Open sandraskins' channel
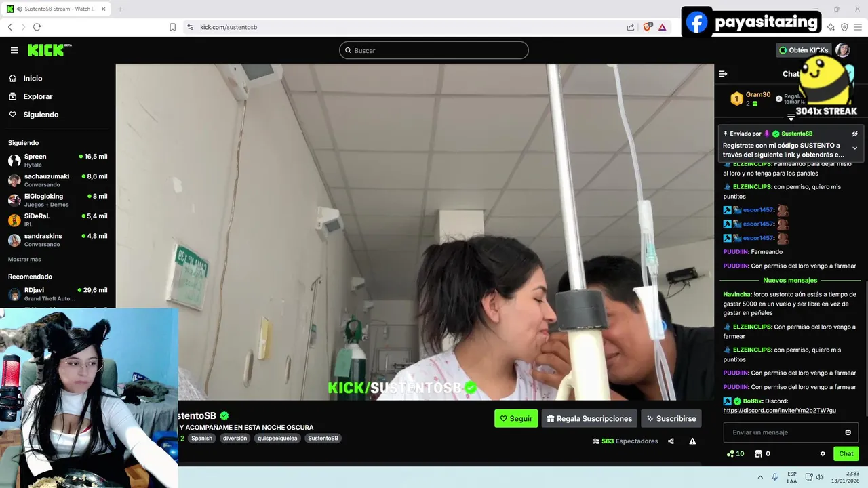Image resolution: width=868 pixels, height=488 pixels. [x=58, y=240]
